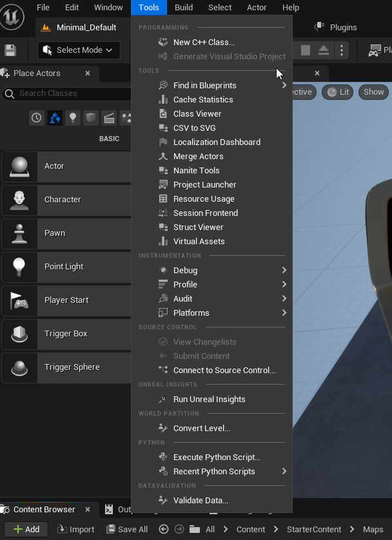Expand the Debug submenu
The height and width of the screenshot is (540, 392).
pyautogui.click(x=284, y=270)
